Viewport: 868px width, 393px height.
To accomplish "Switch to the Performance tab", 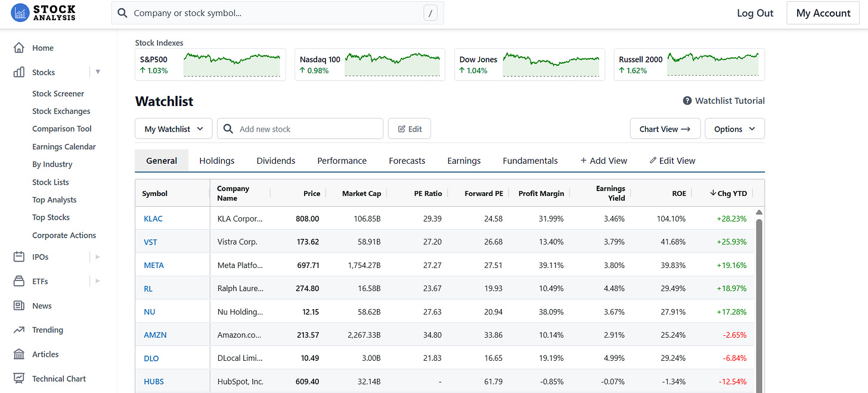I will tap(342, 160).
